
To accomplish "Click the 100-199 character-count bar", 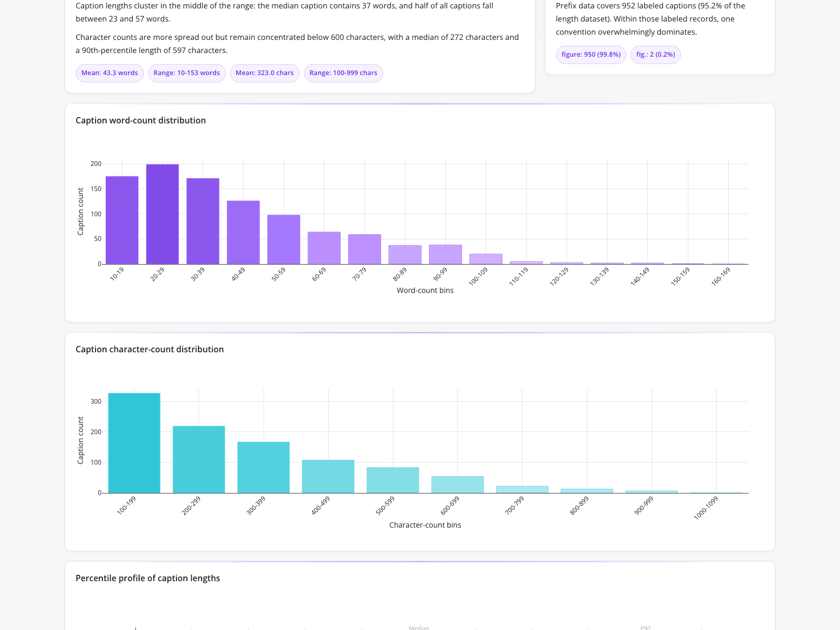I will pos(134,443).
